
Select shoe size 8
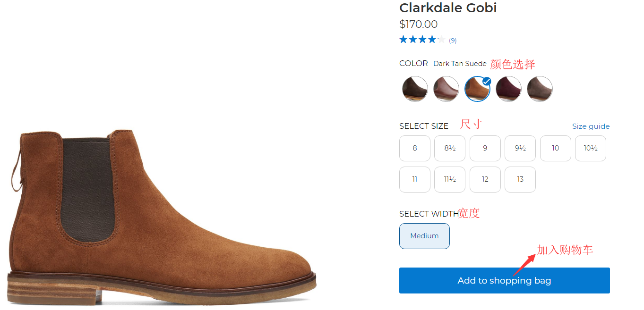(x=415, y=148)
